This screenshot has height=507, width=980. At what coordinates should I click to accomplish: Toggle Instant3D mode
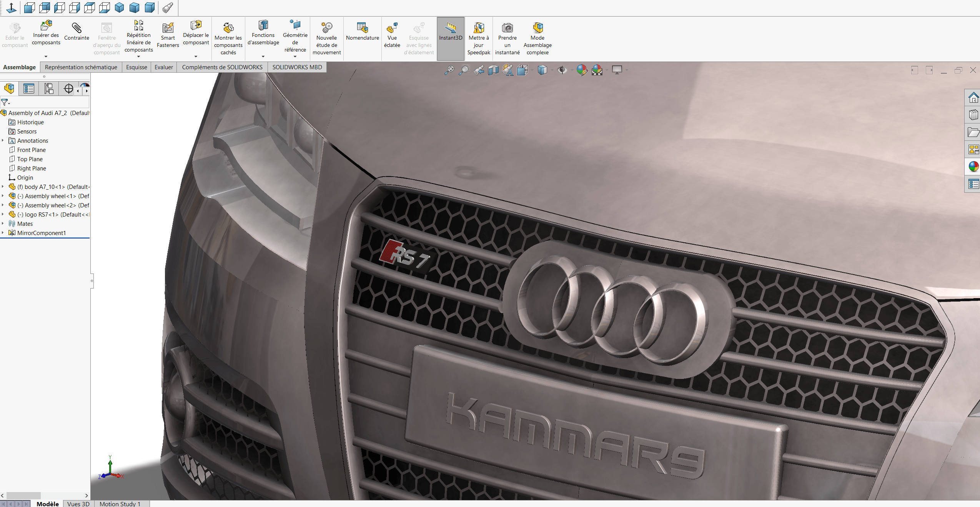[451, 38]
